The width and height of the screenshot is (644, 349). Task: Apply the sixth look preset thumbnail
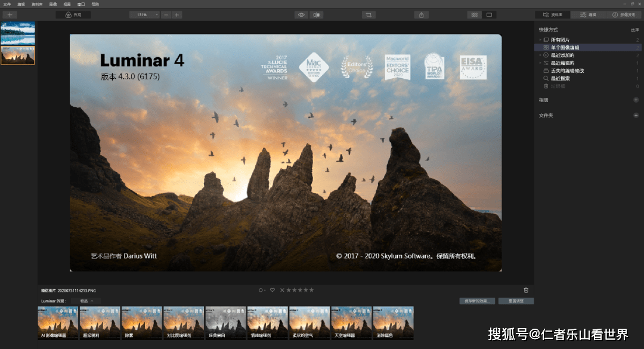267,323
